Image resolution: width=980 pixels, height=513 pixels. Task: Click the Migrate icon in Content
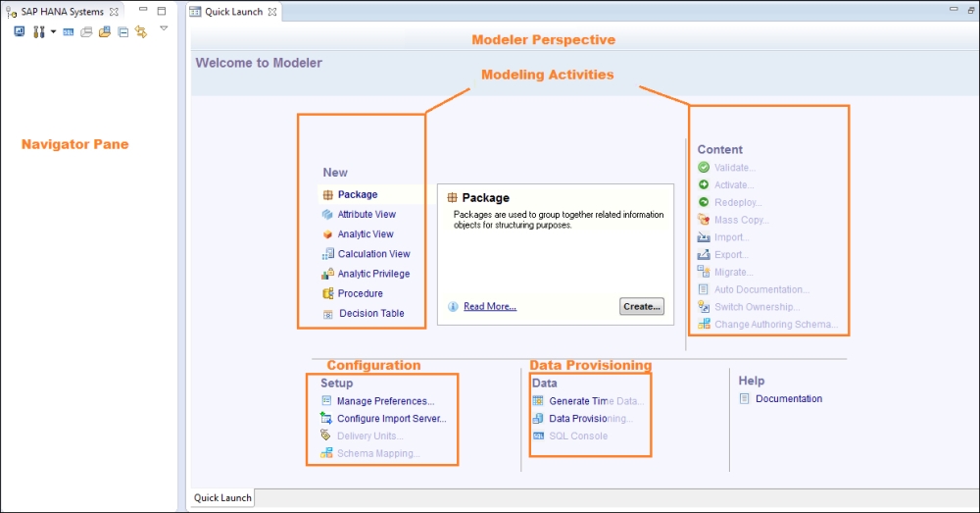pyautogui.click(x=704, y=272)
